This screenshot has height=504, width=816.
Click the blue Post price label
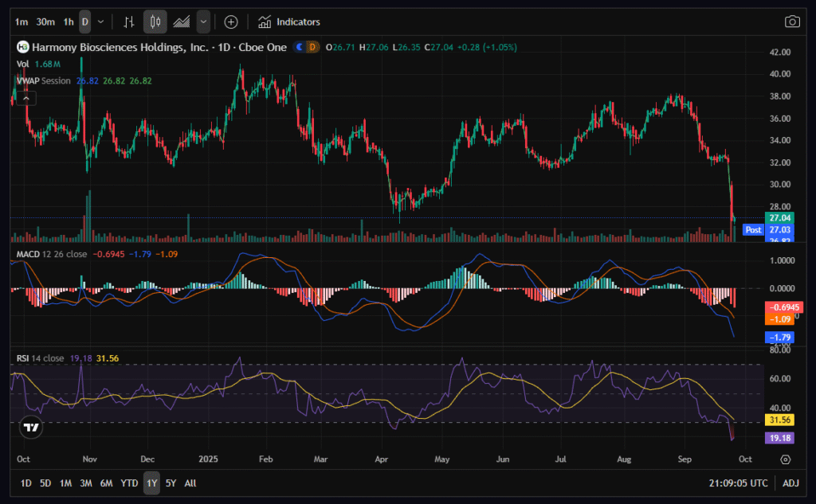[x=752, y=229]
